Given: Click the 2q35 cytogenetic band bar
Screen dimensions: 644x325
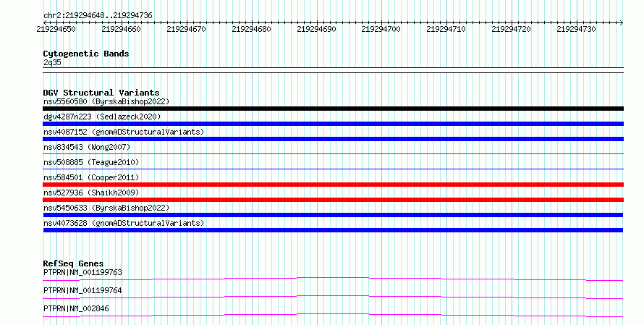Looking at the screenshot, I should click(x=333, y=70).
